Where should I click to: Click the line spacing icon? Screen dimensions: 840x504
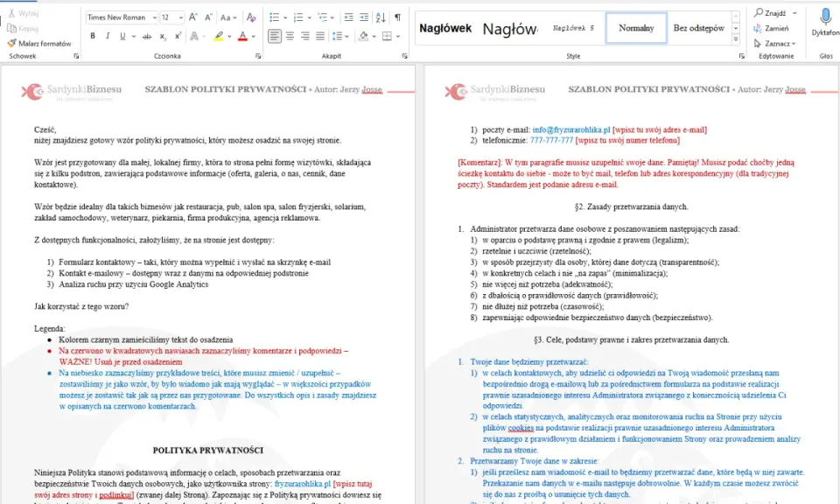tap(337, 36)
